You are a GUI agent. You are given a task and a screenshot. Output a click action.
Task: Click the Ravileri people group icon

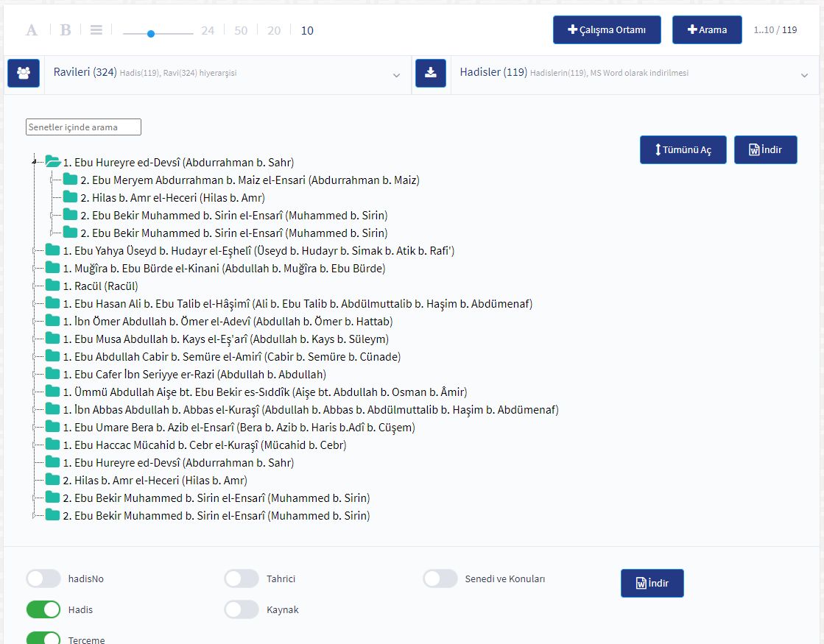pos(24,73)
